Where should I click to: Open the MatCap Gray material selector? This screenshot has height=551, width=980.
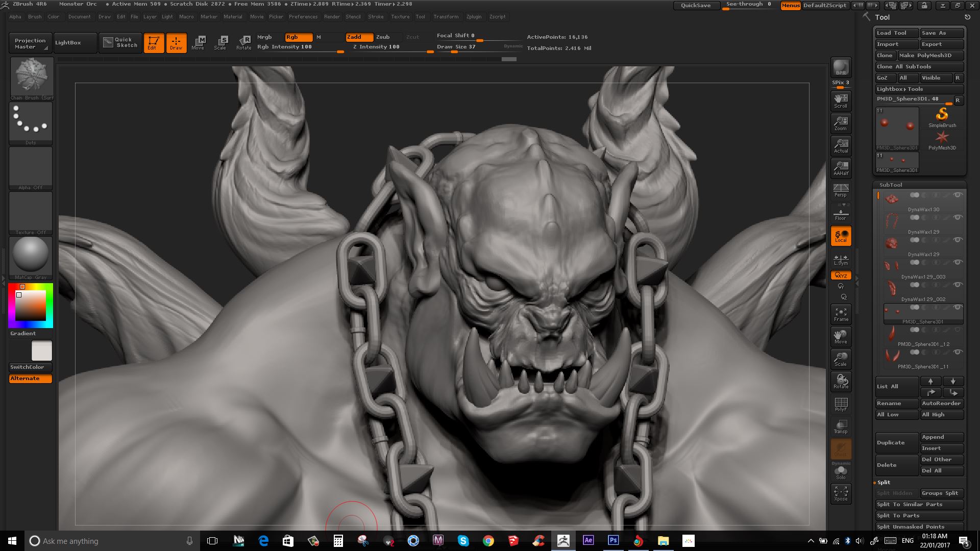[x=31, y=258]
